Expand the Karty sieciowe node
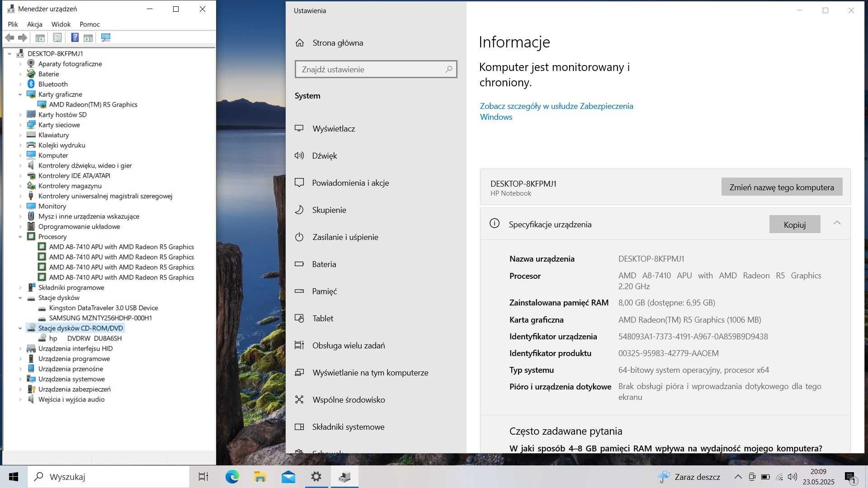Image resolution: width=868 pixels, height=488 pixels. tap(20, 125)
